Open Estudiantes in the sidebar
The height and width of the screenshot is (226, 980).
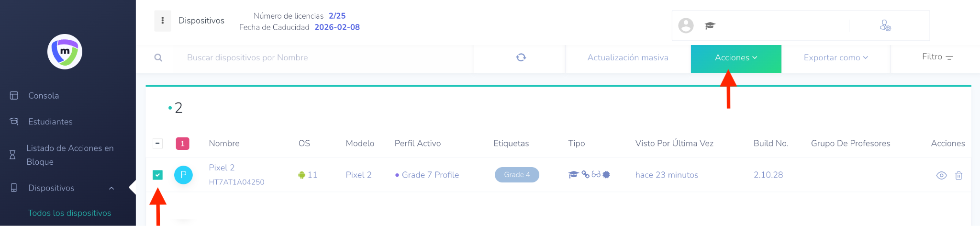point(50,122)
